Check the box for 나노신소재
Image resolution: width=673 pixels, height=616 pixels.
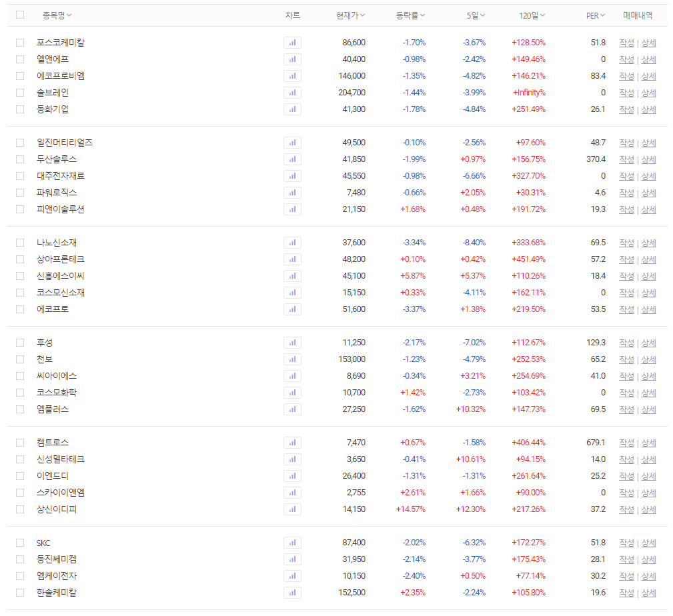pyautogui.click(x=20, y=243)
